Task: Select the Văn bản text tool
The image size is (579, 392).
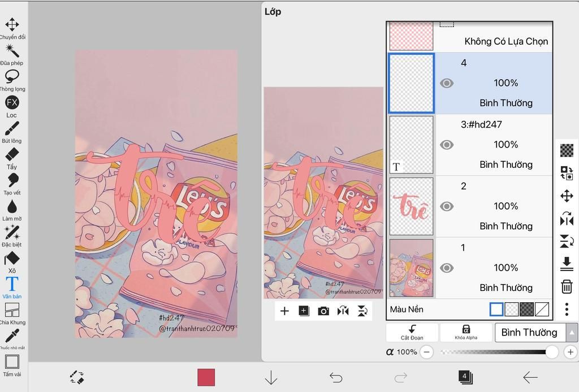Action: click(12, 288)
